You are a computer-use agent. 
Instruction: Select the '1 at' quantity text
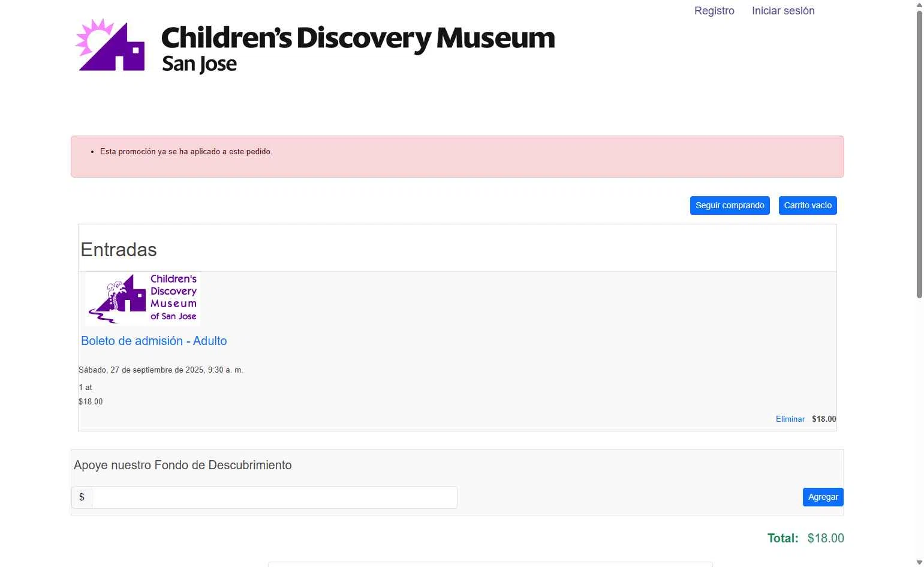85,388
